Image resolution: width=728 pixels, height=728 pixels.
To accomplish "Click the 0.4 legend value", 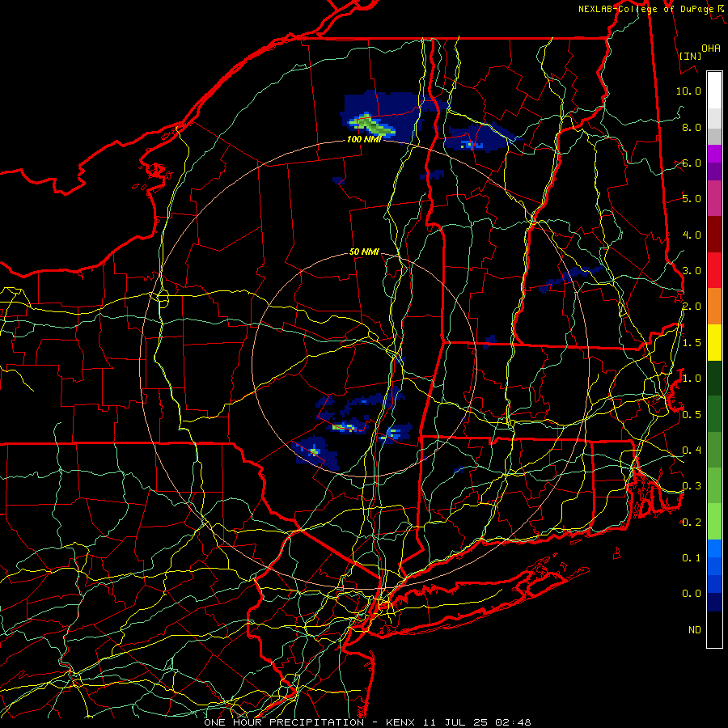I will [x=692, y=451].
